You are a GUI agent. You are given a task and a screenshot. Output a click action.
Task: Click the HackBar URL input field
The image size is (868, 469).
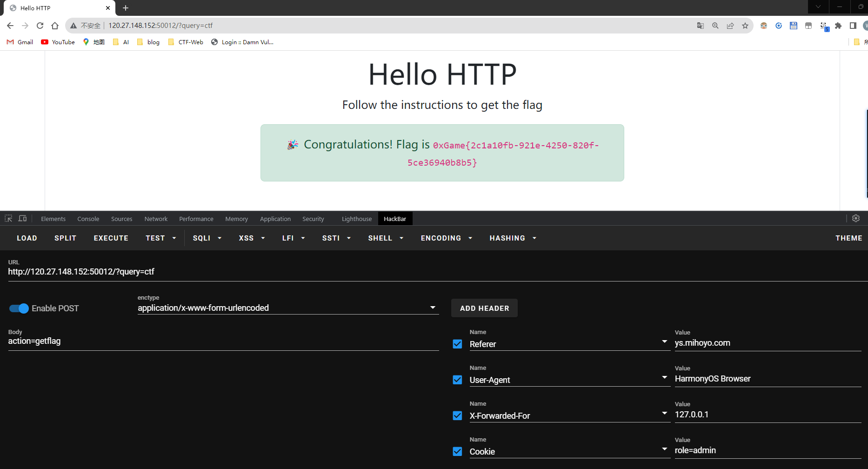[437, 272]
